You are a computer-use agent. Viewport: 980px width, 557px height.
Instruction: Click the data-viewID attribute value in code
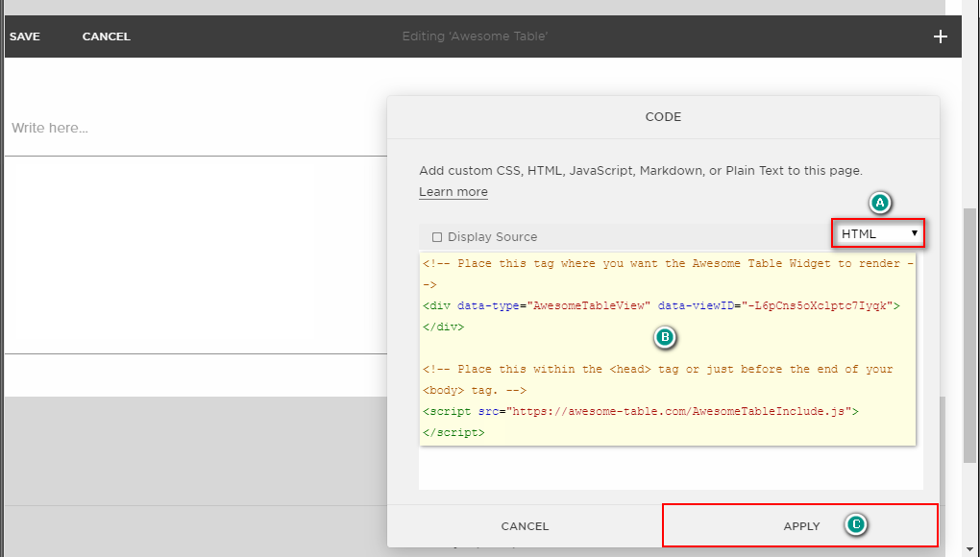pos(817,306)
